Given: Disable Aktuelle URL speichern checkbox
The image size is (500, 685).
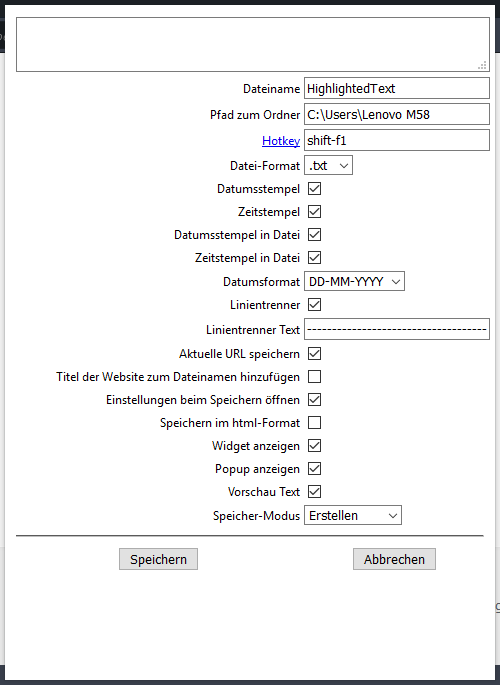Looking at the screenshot, I should (x=314, y=353).
